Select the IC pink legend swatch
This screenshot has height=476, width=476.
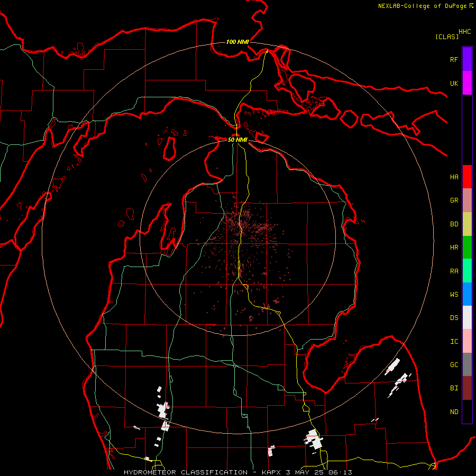[467, 341]
